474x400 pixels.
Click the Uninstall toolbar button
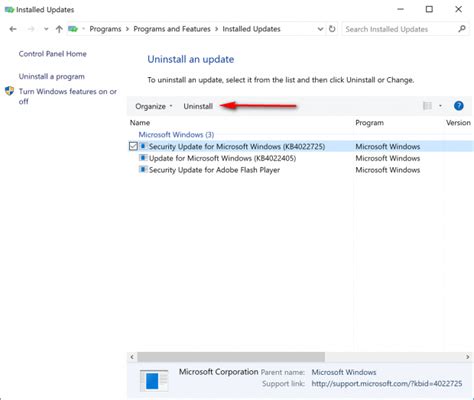pyautogui.click(x=198, y=106)
